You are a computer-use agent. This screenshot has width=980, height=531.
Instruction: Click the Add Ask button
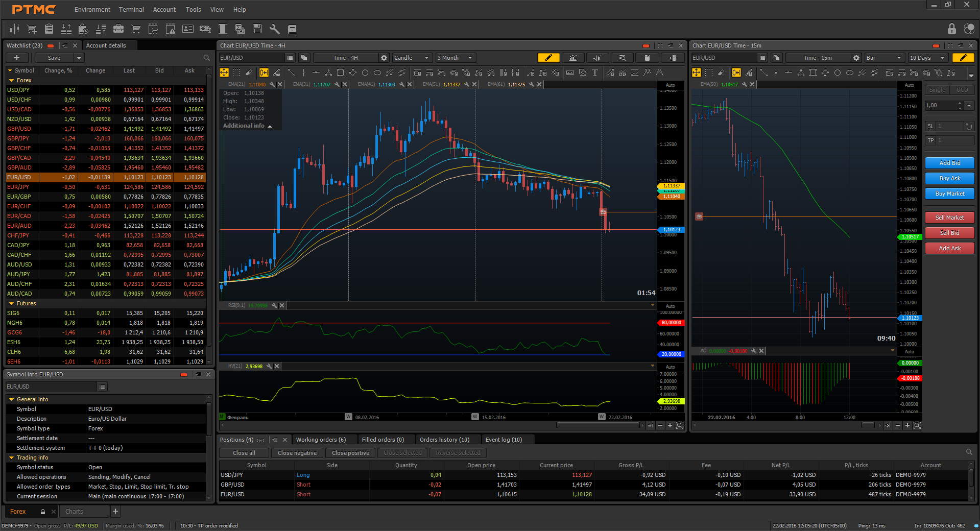point(950,248)
